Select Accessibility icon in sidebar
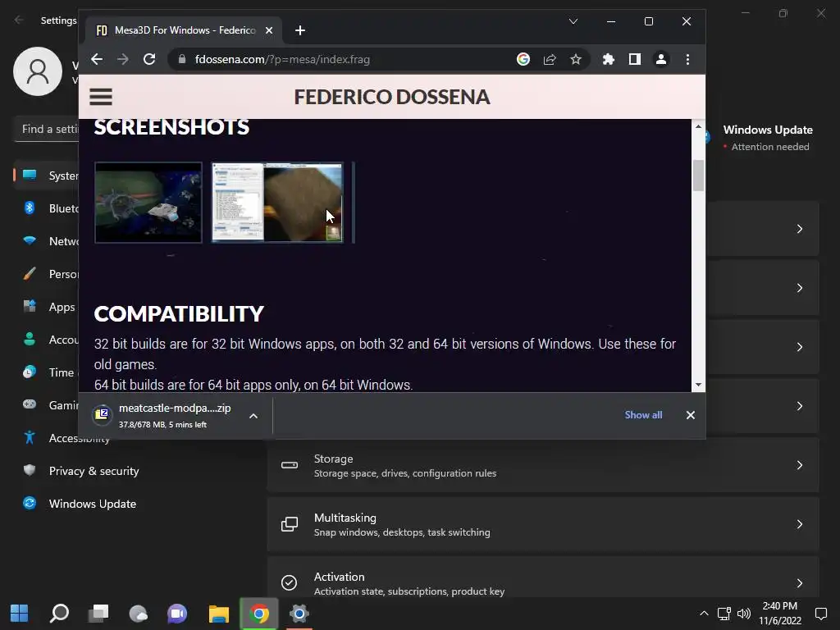This screenshot has width=840, height=630. pos(30,438)
